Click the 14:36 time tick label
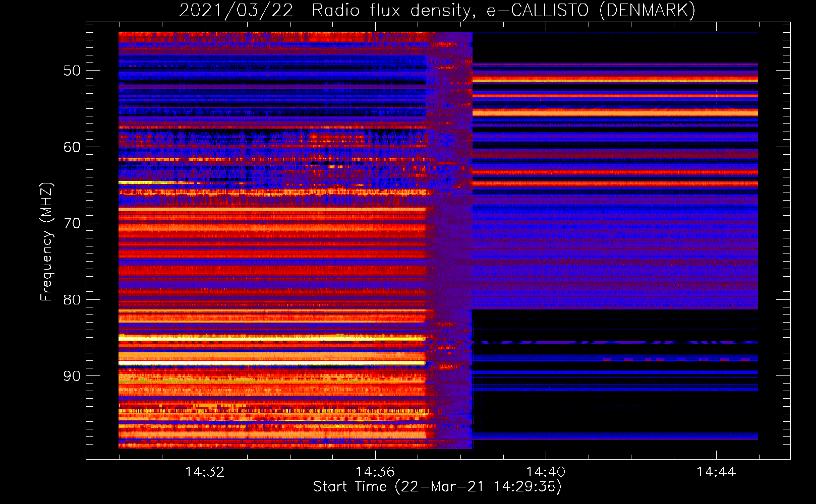The image size is (816, 504). 375,472
